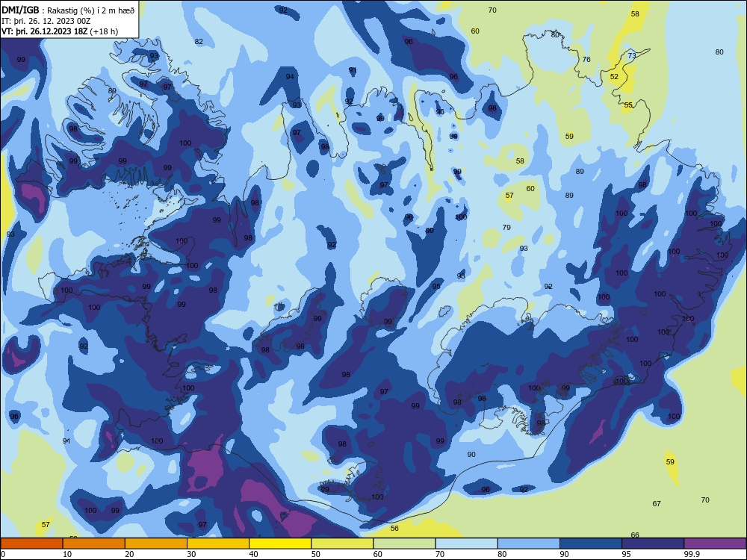Click the legend scale label 20
This screenshot has height=560, width=747.
tap(129, 554)
